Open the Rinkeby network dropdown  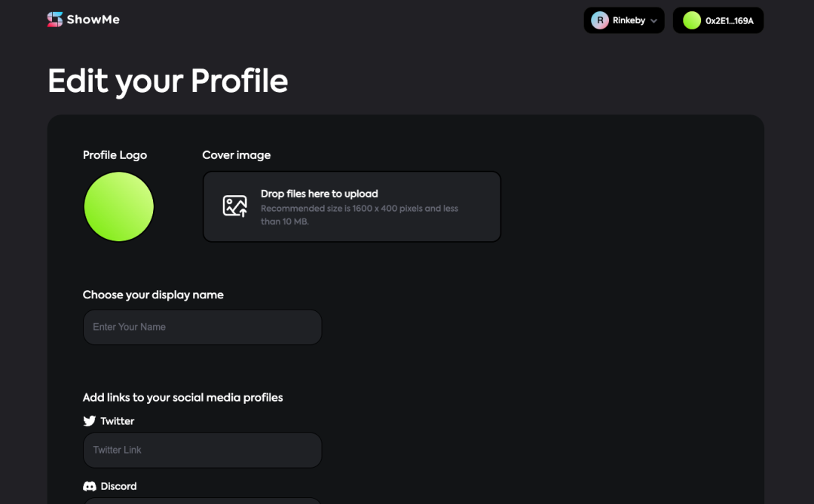click(624, 20)
